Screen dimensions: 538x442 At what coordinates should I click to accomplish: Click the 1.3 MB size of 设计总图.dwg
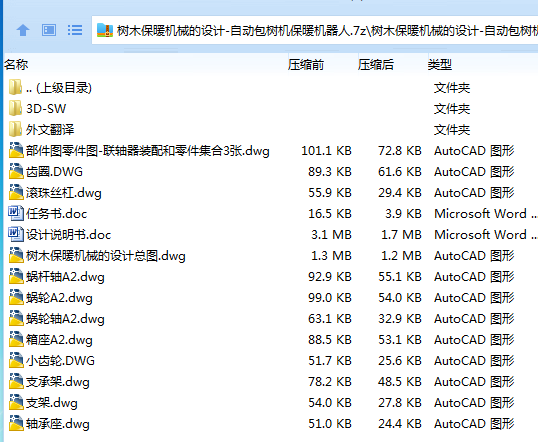(331, 256)
